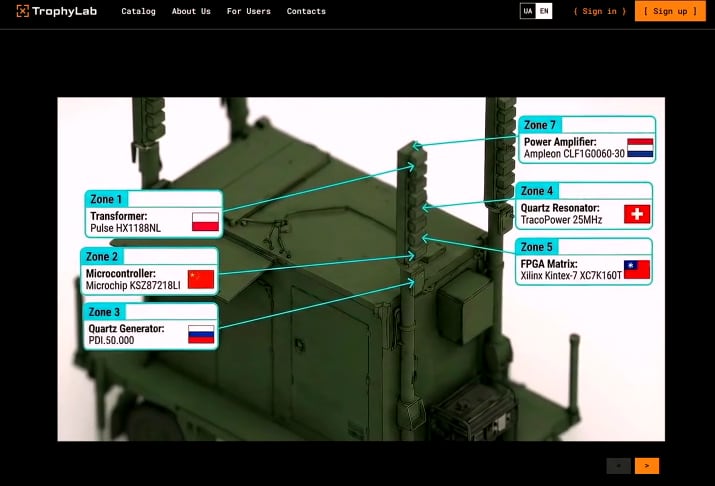Go to next slide with orange arrow
715x486 pixels.
click(647, 466)
